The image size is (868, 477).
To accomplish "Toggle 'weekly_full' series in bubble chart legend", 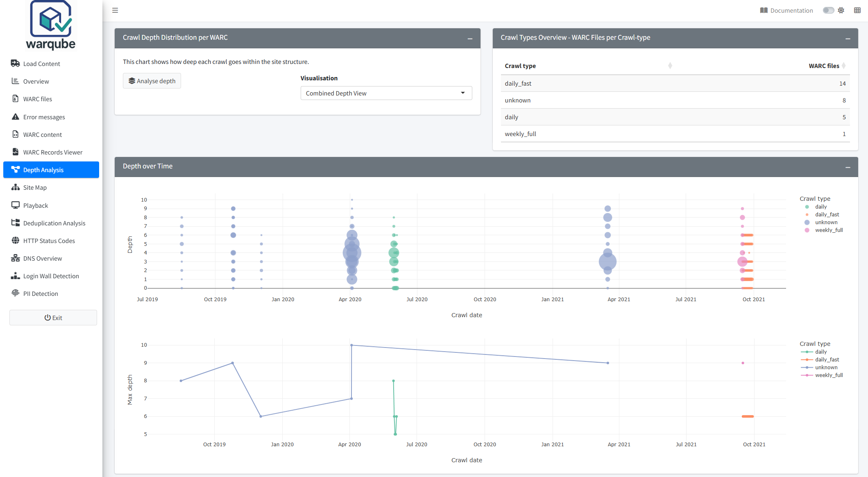I will click(824, 230).
